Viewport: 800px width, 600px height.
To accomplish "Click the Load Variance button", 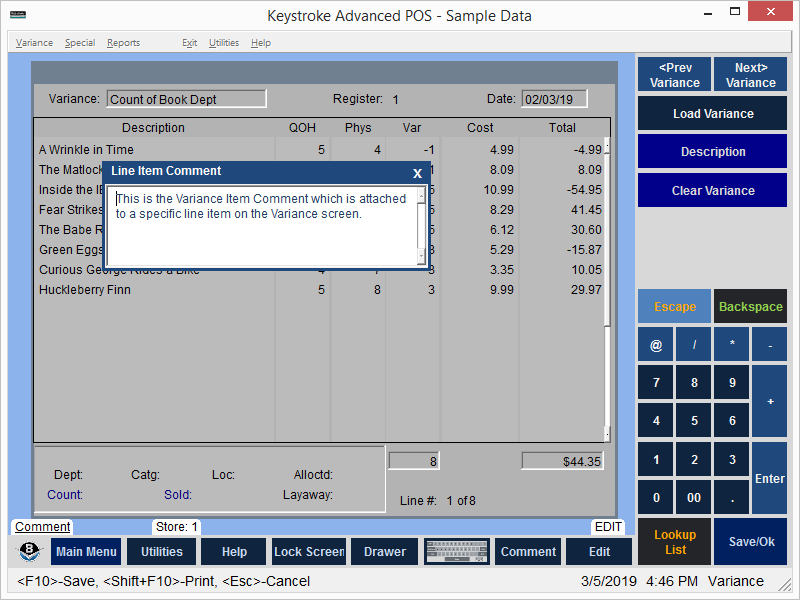I will click(712, 114).
